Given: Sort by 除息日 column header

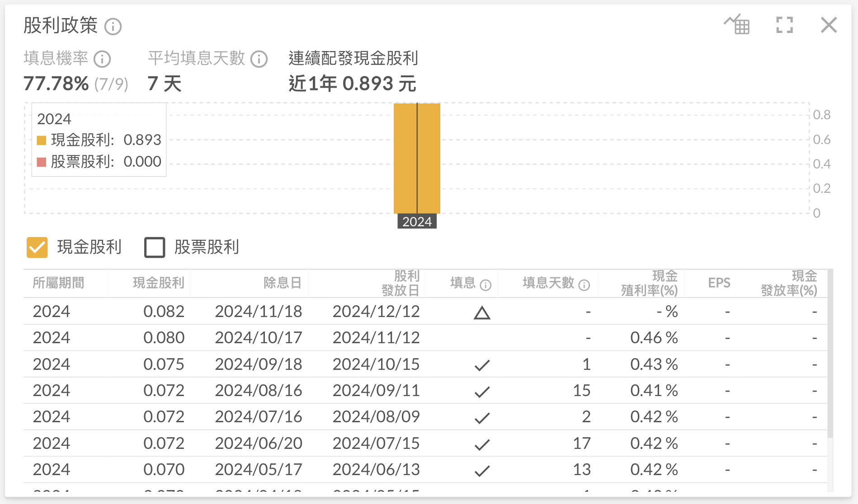Looking at the screenshot, I should pos(283,283).
